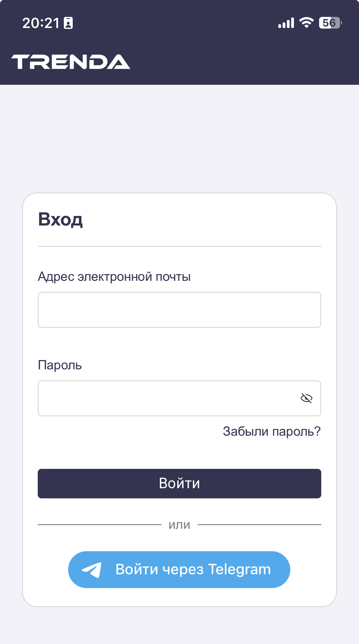359x644 pixels.
Task: Click the blank page background above the login card
Action: pos(179,138)
